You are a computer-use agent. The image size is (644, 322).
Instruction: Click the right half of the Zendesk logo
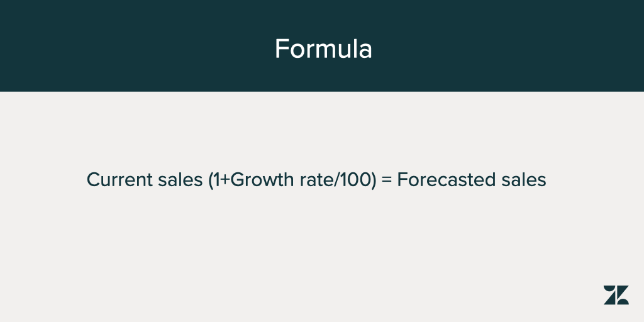pyautogui.click(x=623, y=295)
